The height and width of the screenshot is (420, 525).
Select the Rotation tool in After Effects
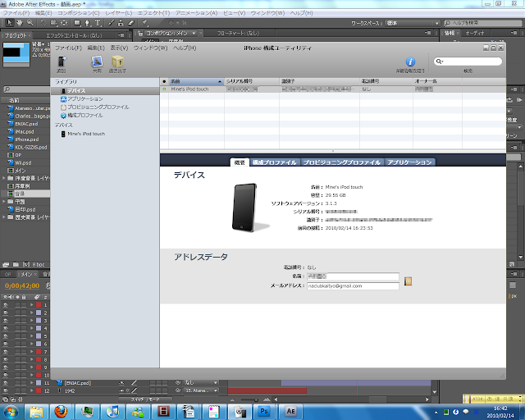pyautogui.click(x=43, y=23)
